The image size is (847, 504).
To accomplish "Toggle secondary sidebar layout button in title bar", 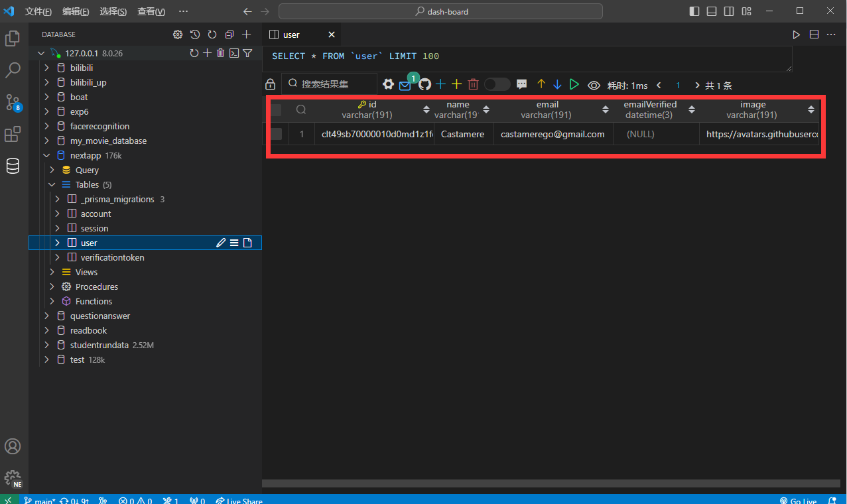I will point(729,11).
